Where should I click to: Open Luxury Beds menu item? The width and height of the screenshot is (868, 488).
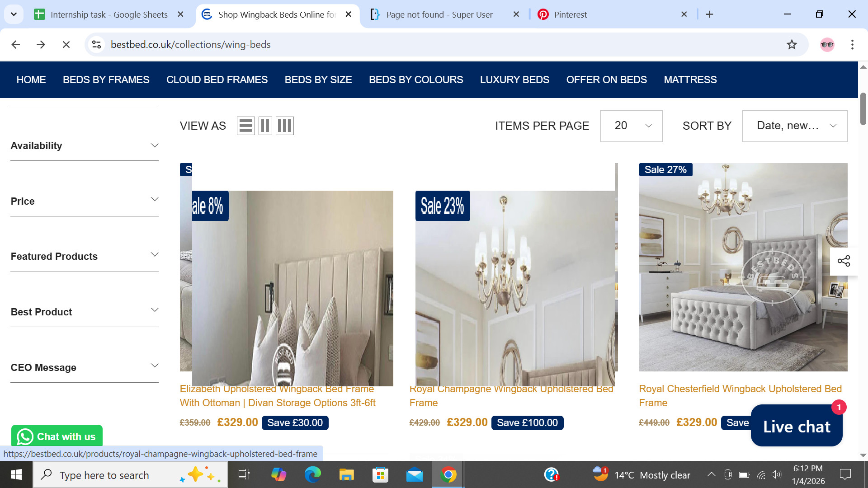pyautogui.click(x=514, y=80)
